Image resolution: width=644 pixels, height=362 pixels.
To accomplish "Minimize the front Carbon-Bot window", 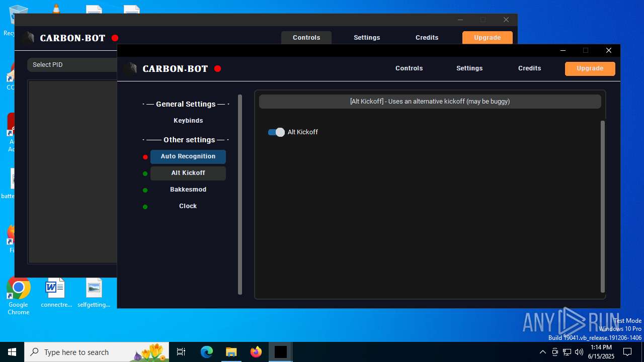I will tap(563, 50).
